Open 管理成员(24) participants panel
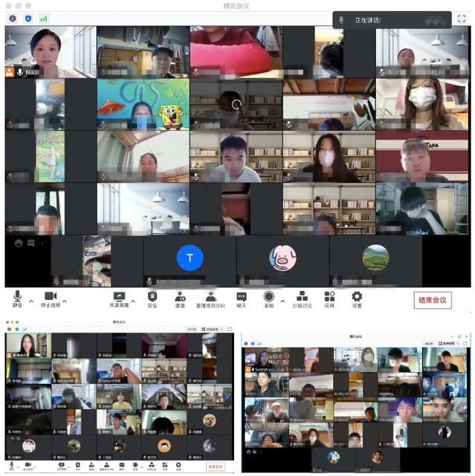Viewport: 475px width, 476px height. (210, 299)
